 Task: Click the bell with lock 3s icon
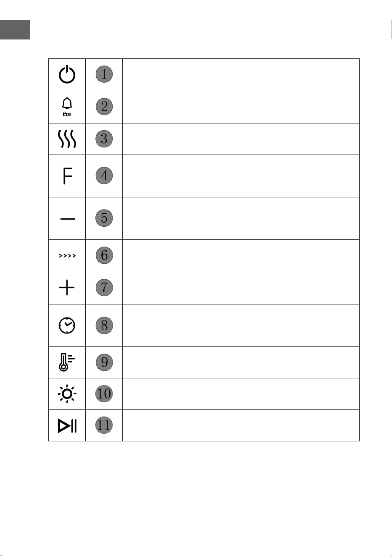(67, 107)
